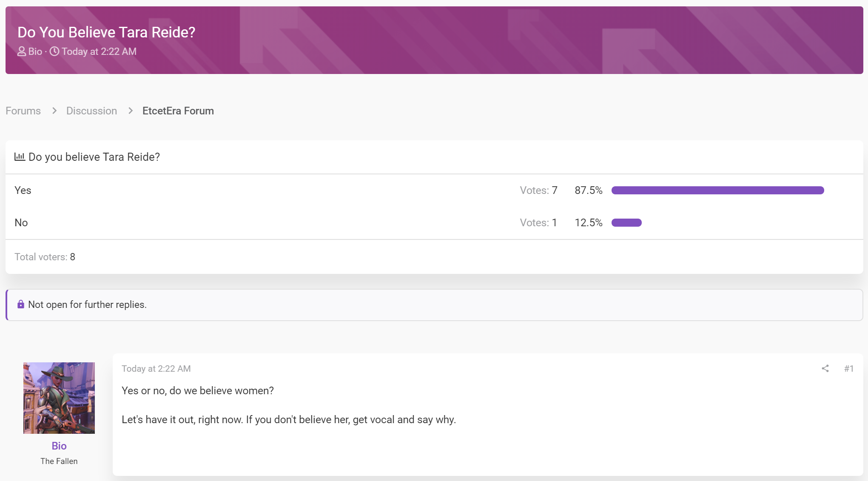Click the user icon beside Bio in header
This screenshot has height=481, width=868.
click(22, 51)
